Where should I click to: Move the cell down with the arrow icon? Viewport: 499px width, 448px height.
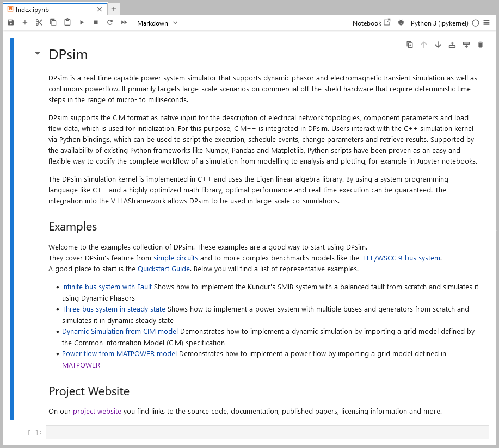(x=438, y=45)
